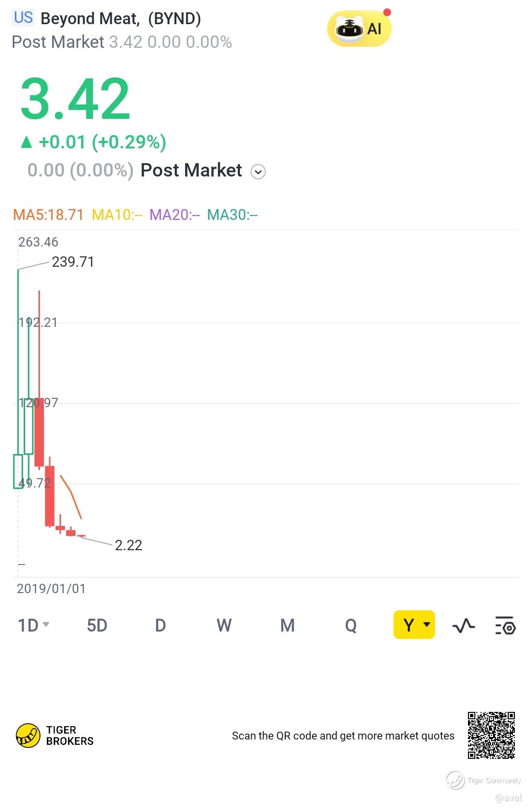
Task: Click the US market badge
Action: [x=23, y=18]
